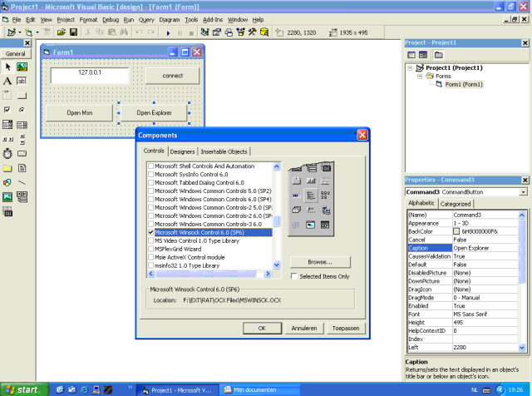Click the BackColor color swatch
532x396 pixels.
[x=456, y=231]
